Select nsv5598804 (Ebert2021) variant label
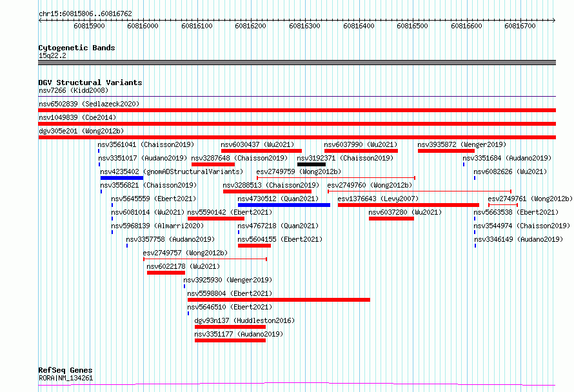This screenshot has height=392, width=574. [x=230, y=293]
